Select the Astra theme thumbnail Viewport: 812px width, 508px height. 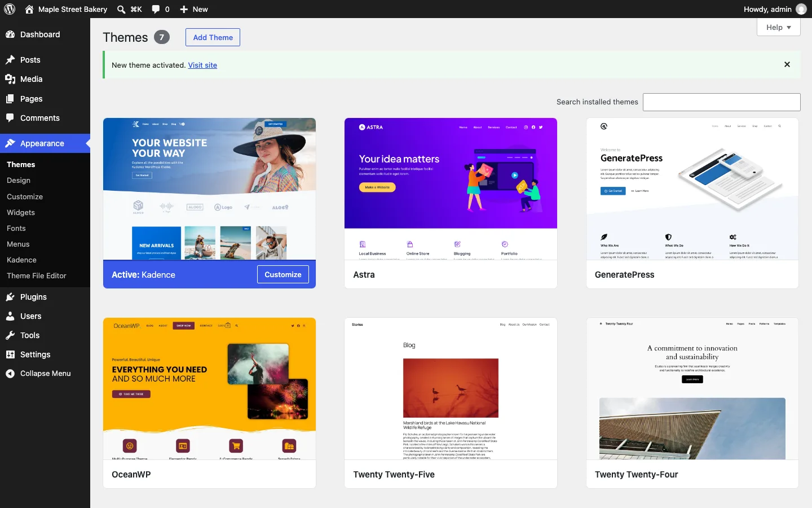pyautogui.click(x=451, y=189)
